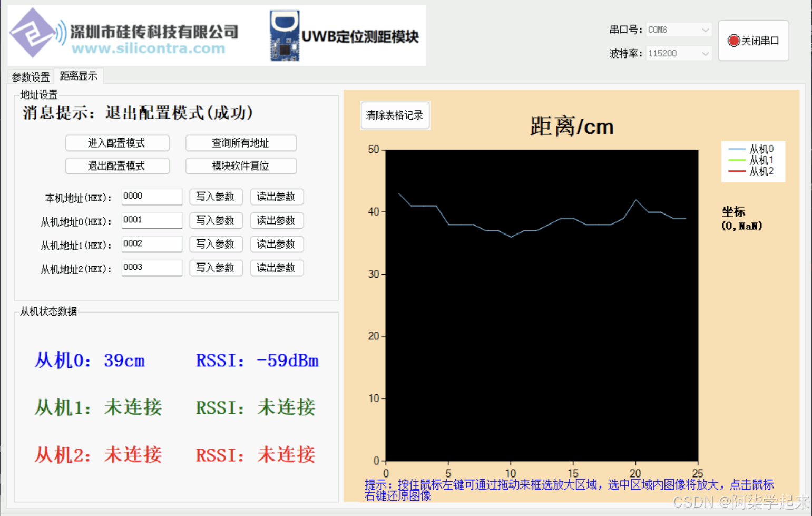
Task: Focus the 本机地址 input field 0000
Action: tap(152, 196)
